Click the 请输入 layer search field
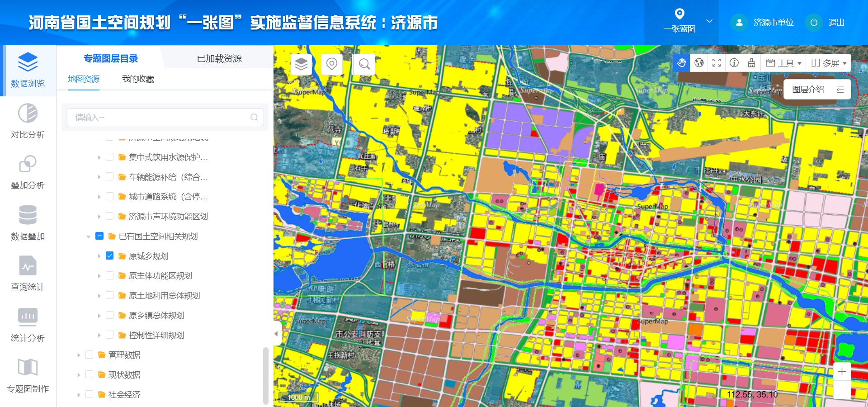The height and width of the screenshot is (407, 868). coord(165,117)
